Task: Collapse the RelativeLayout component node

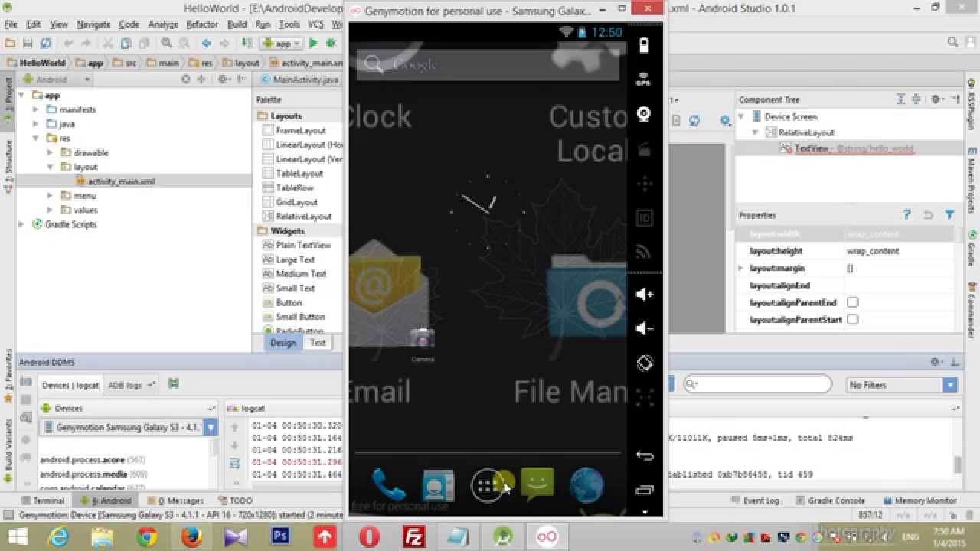Action: coord(755,132)
